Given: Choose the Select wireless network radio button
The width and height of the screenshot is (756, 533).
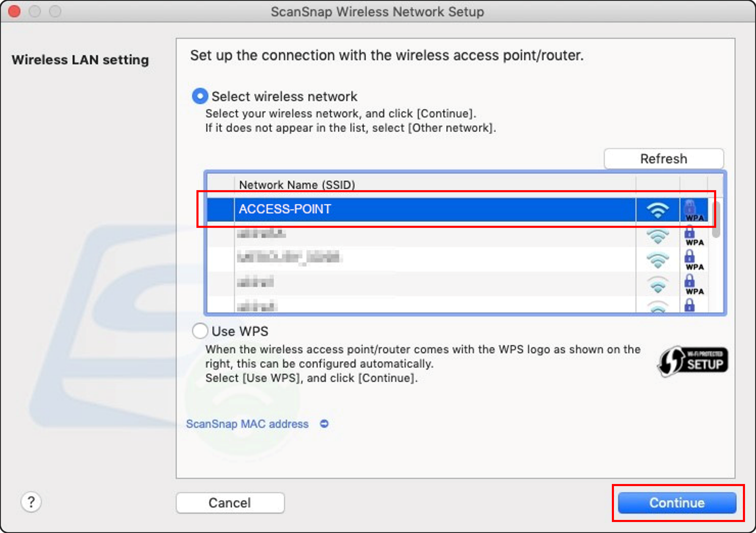Looking at the screenshot, I should click(200, 96).
